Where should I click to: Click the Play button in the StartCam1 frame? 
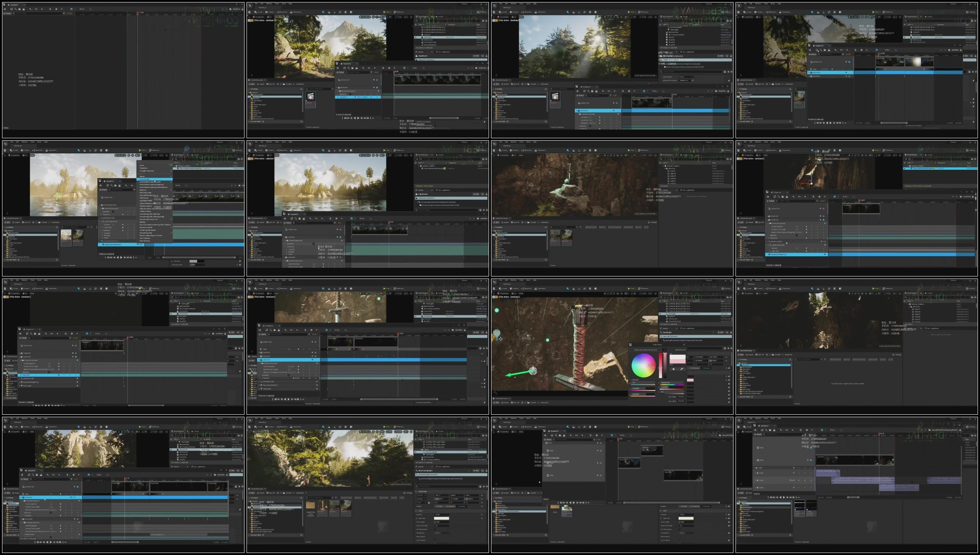pos(386,12)
